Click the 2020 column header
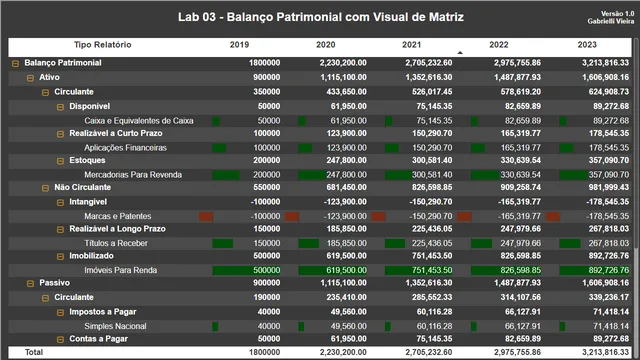The width and height of the screenshot is (640, 360). 325,45
